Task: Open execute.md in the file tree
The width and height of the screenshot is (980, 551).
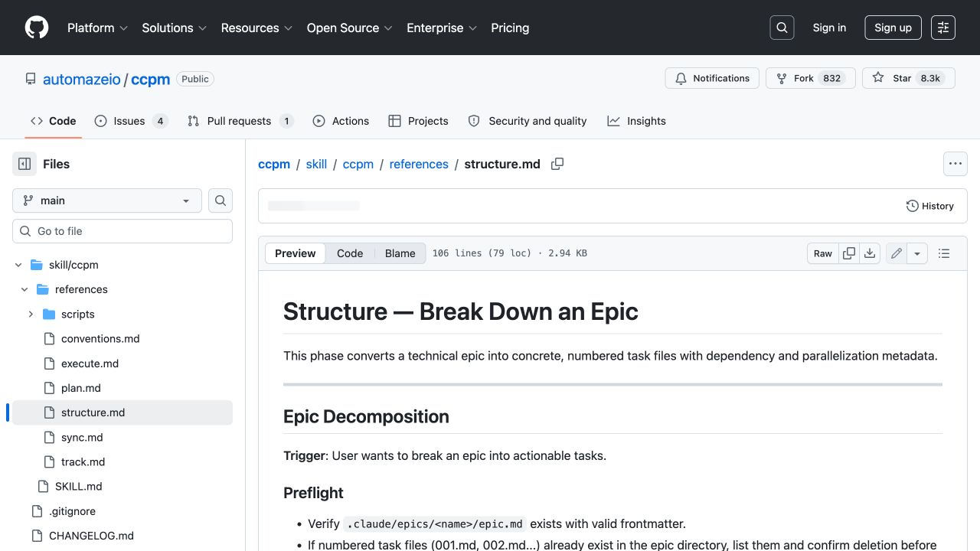Action: point(90,364)
